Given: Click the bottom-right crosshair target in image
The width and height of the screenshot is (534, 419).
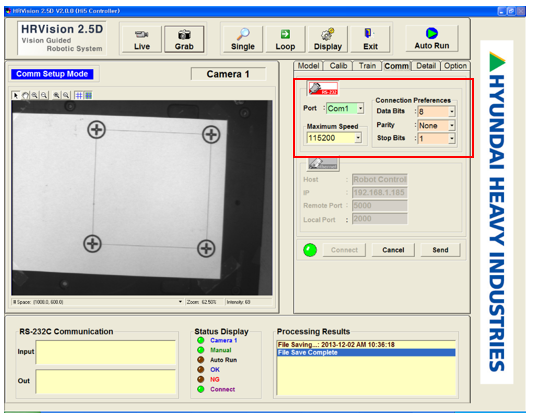Looking at the screenshot, I should tap(206, 248).
